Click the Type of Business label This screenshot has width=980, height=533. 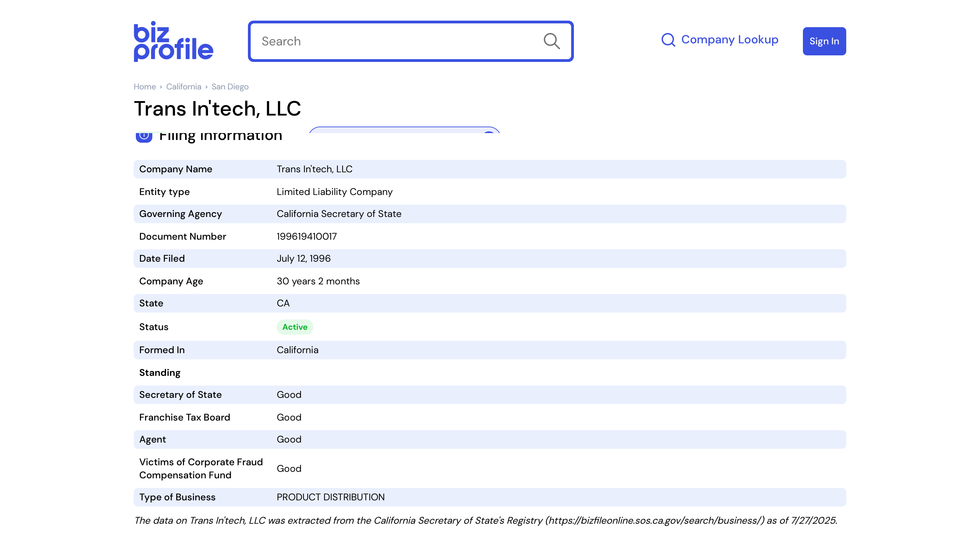[177, 497]
